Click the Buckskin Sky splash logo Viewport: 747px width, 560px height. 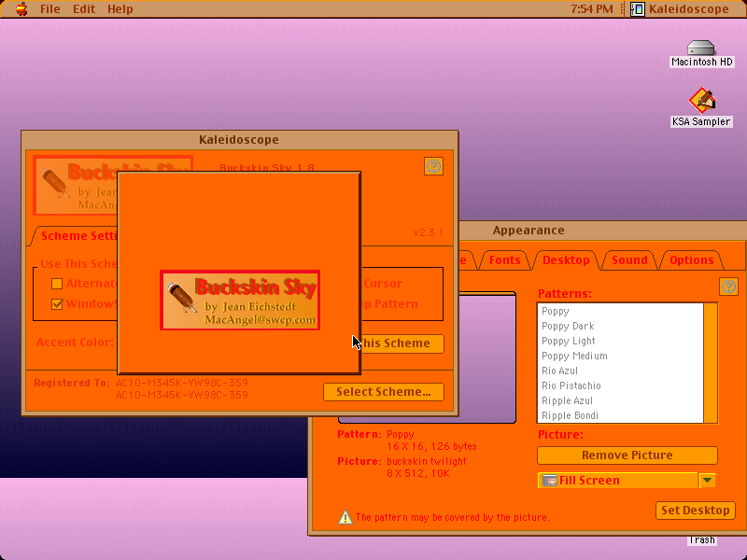click(240, 300)
